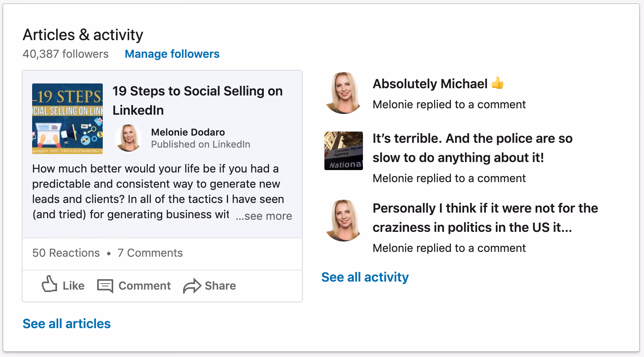Open 'It's terrible. And the police' reply
Image resolution: width=644 pixels, height=357 pixels.
click(473, 148)
